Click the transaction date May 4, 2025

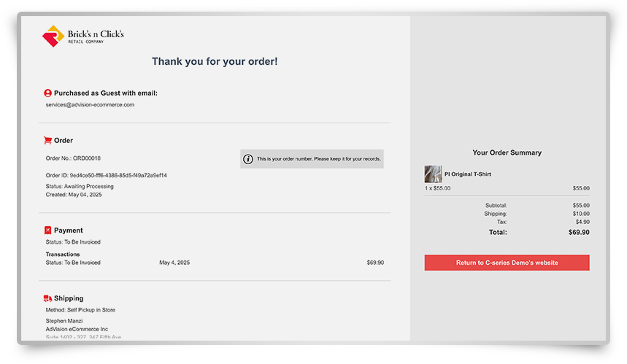174,263
